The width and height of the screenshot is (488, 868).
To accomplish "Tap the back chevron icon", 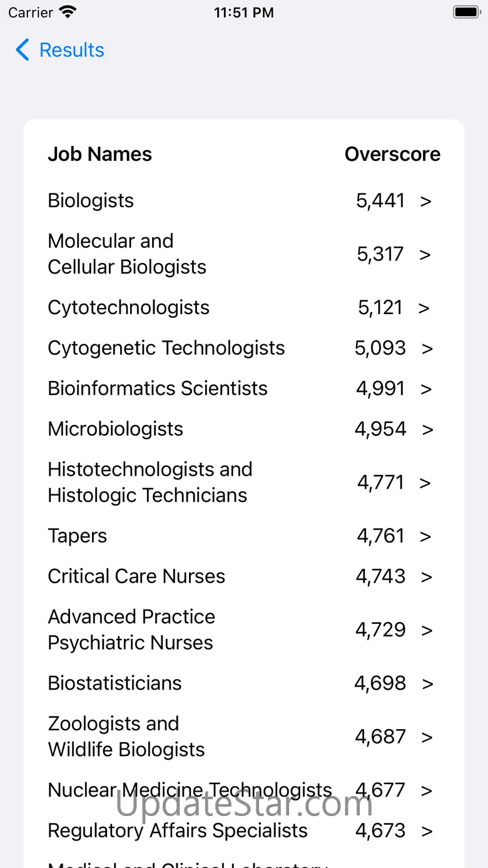I will 23,50.
